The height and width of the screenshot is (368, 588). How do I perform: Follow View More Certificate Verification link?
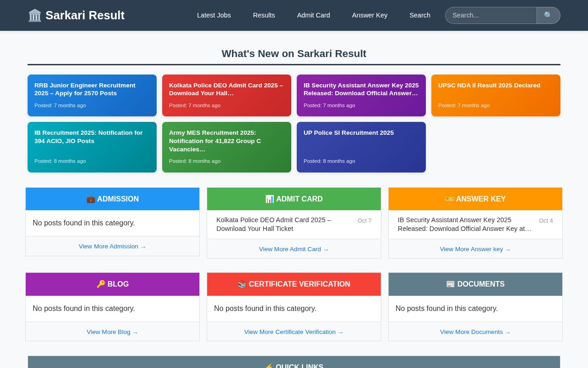tap(294, 332)
